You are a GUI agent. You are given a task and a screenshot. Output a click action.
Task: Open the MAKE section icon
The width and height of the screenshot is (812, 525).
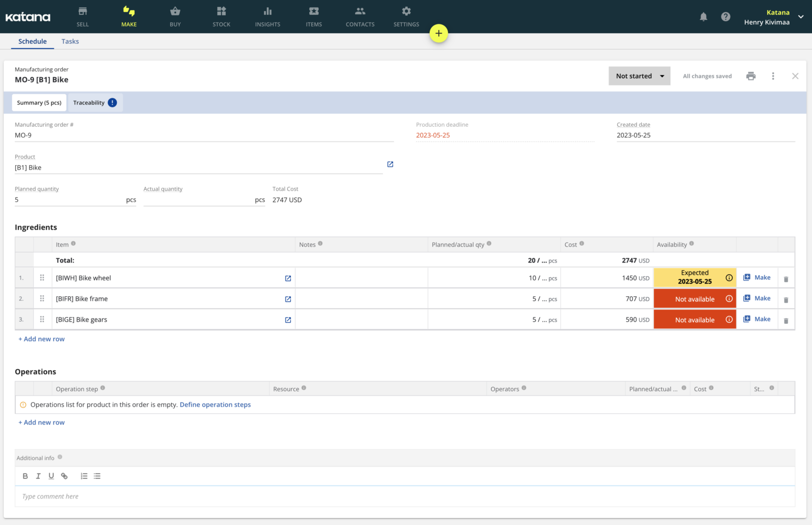[128, 12]
